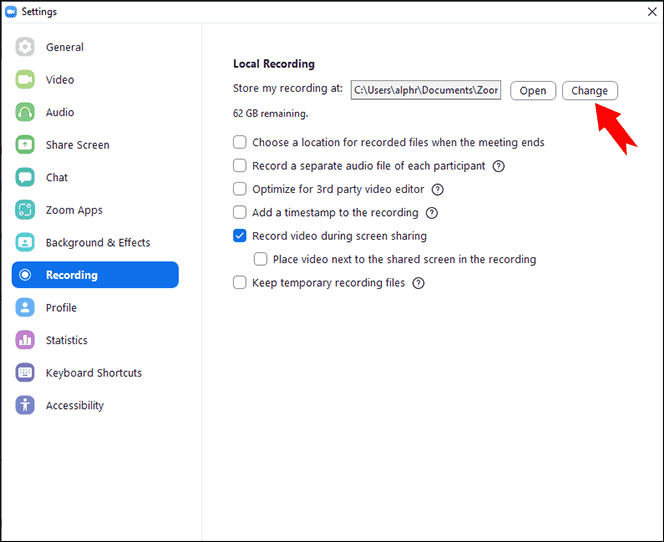Check Add a timestamp to the recording
The height and width of the screenshot is (542, 664).
coord(240,212)
